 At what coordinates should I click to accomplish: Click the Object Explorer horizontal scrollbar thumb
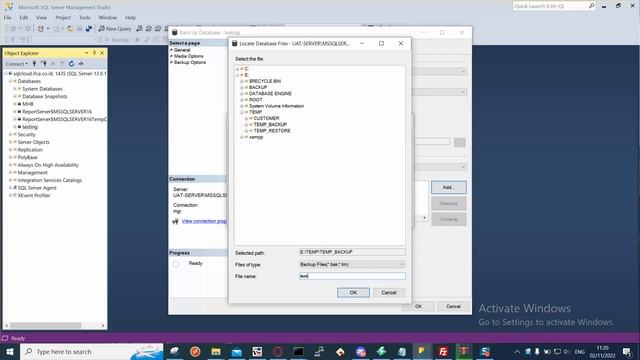pyautogui.click(x=46, y=325)
